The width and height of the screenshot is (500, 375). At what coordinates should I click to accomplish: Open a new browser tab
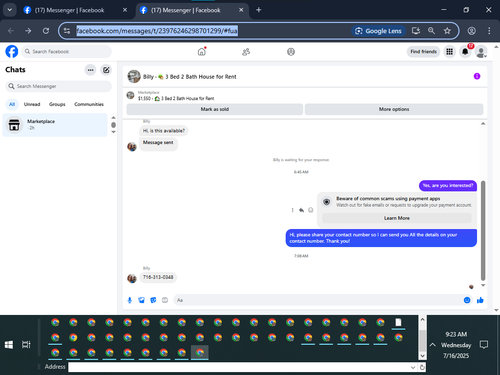(259, 10)
